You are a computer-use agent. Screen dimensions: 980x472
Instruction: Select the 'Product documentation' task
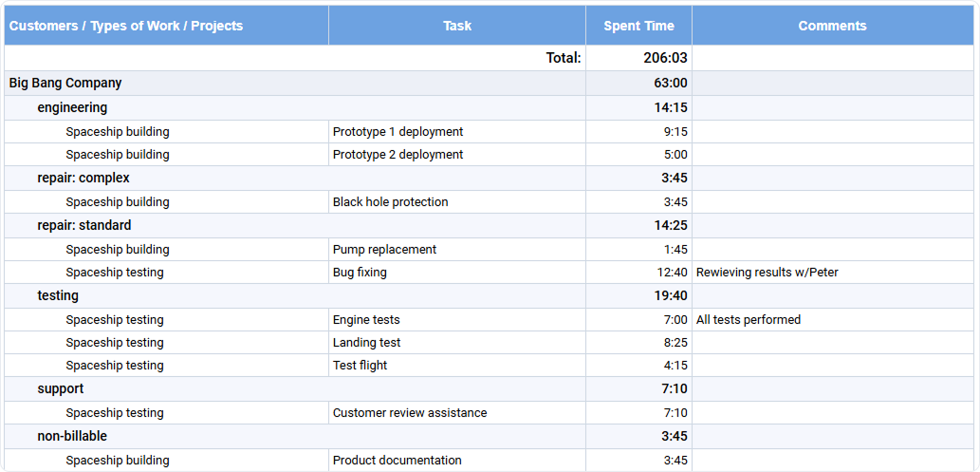pyautogui.click(x=398, y=460)
